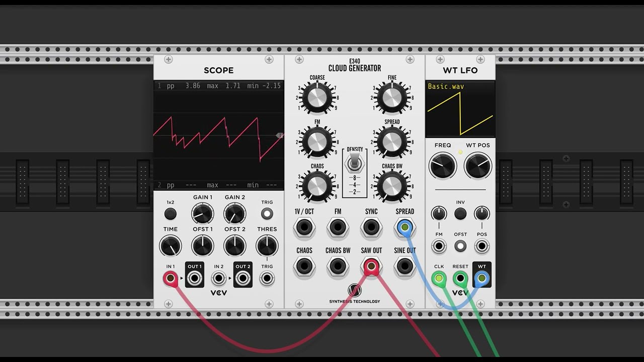Click the SPREAD input jack
The image size is (644, 362).
coord(405,228)
